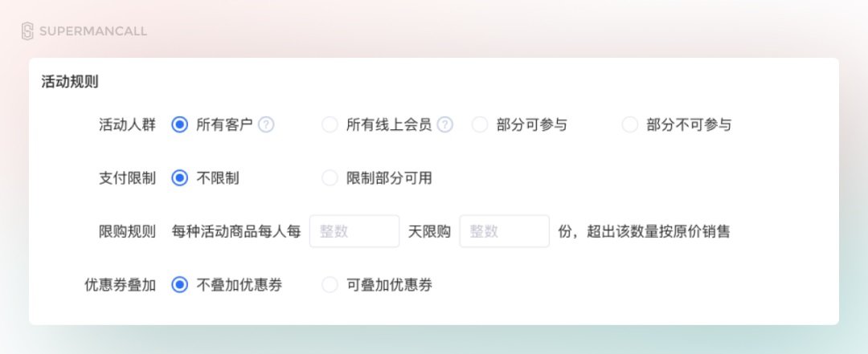
Task: Click the 限购规则 field label
Action: (127, 231)
